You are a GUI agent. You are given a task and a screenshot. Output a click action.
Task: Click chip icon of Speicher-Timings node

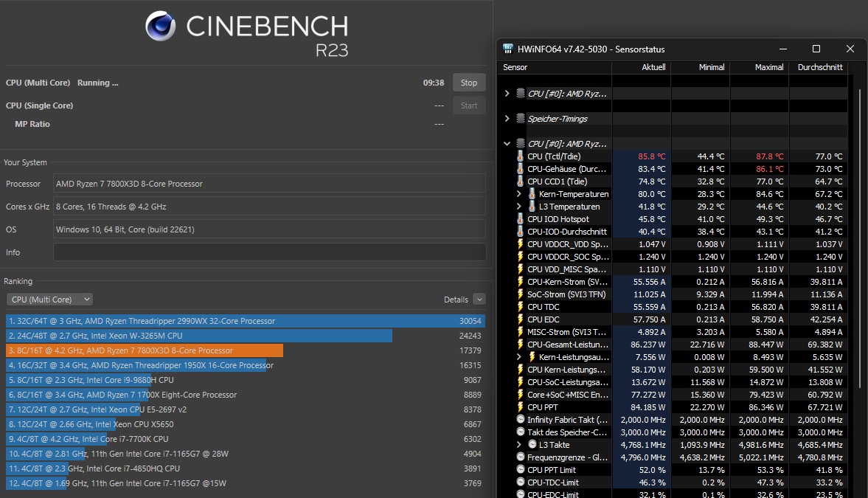tap(521, 119)
